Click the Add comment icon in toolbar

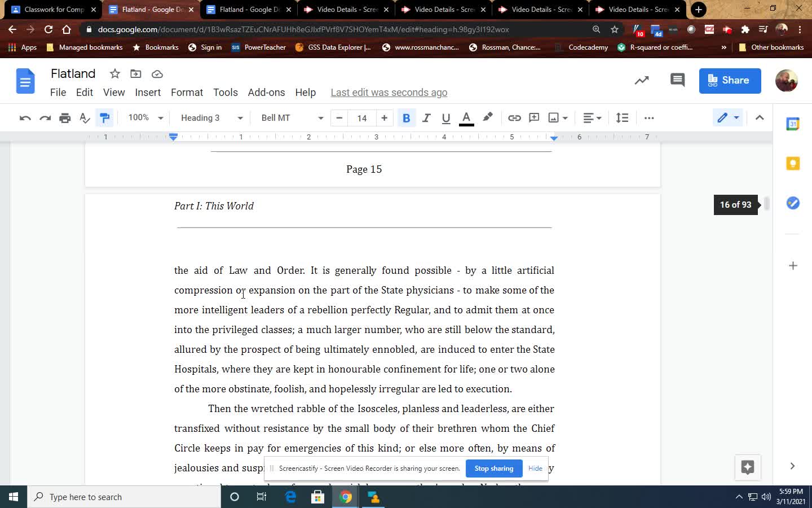534,118
